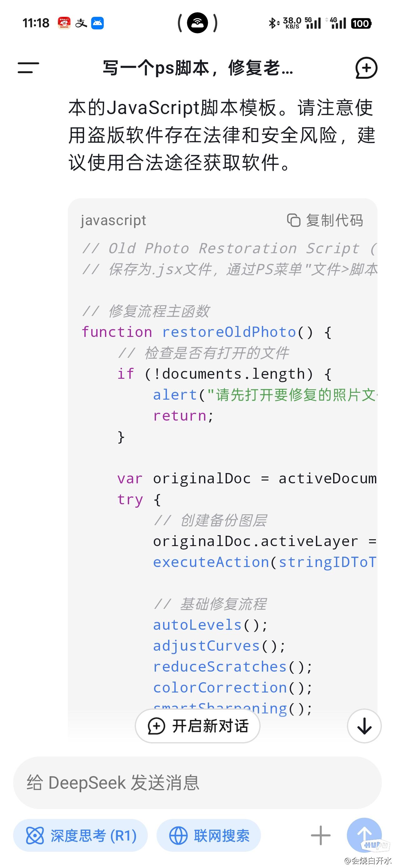Tap the javascript language label
Screen dimensions: 395x868
point(113,220)
